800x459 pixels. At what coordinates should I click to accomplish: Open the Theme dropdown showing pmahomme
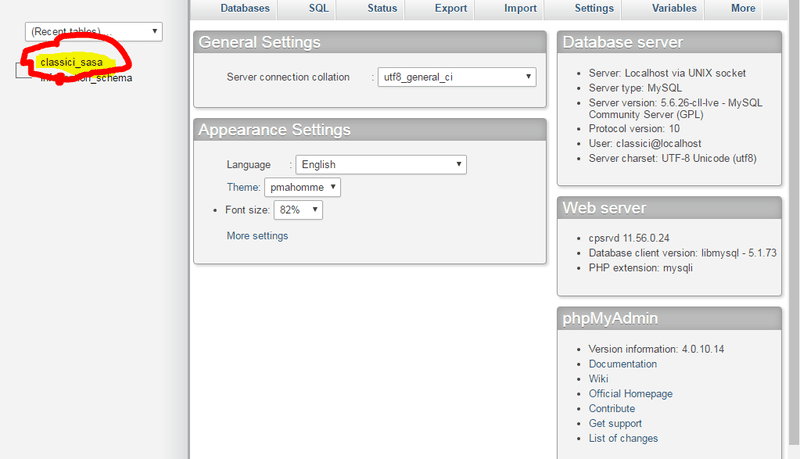[302, 187]
